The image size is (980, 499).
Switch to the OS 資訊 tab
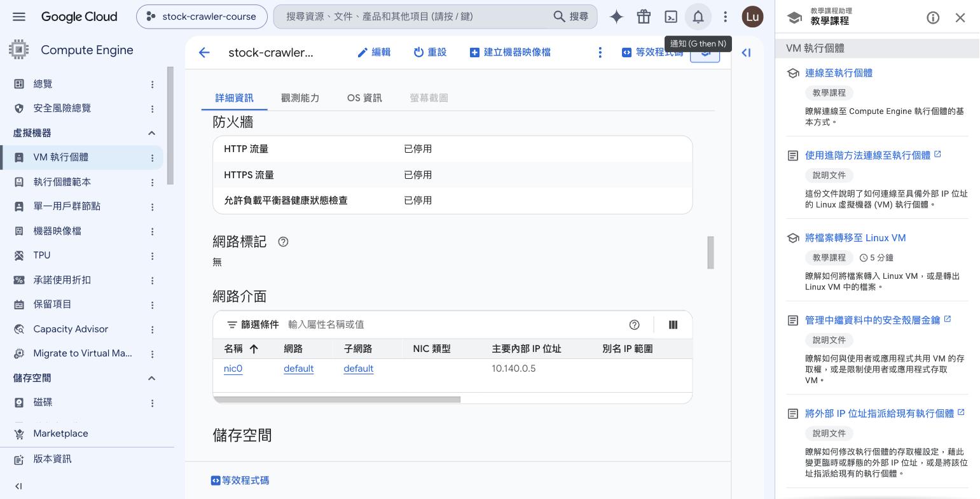pyautogui.click(x=364, y=98)
